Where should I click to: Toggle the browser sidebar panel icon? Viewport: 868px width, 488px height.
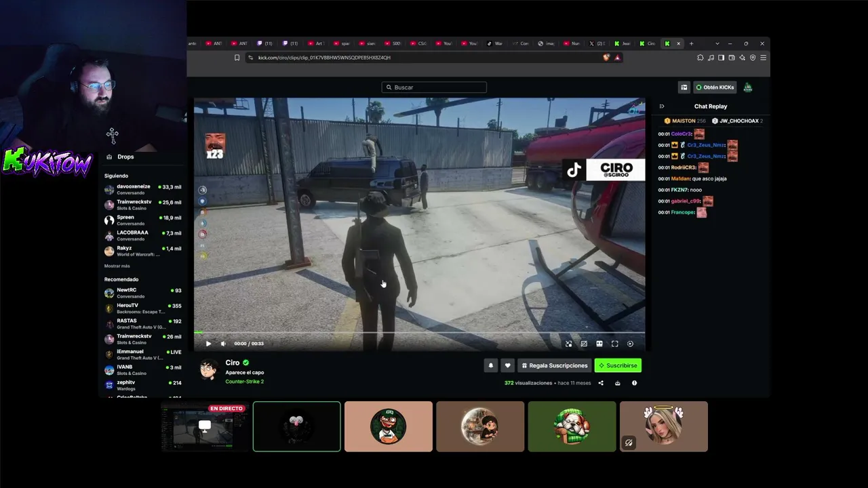coord(721,58)
